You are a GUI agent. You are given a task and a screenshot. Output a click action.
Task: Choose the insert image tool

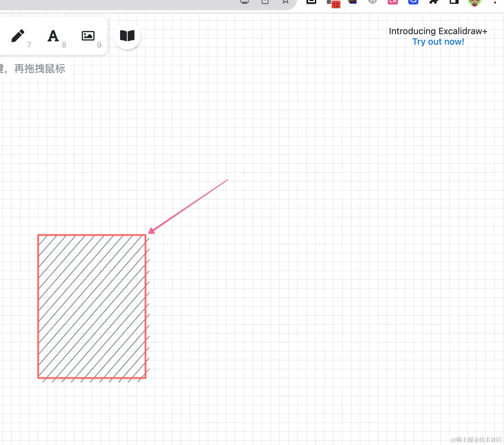(x=88, y=36)
